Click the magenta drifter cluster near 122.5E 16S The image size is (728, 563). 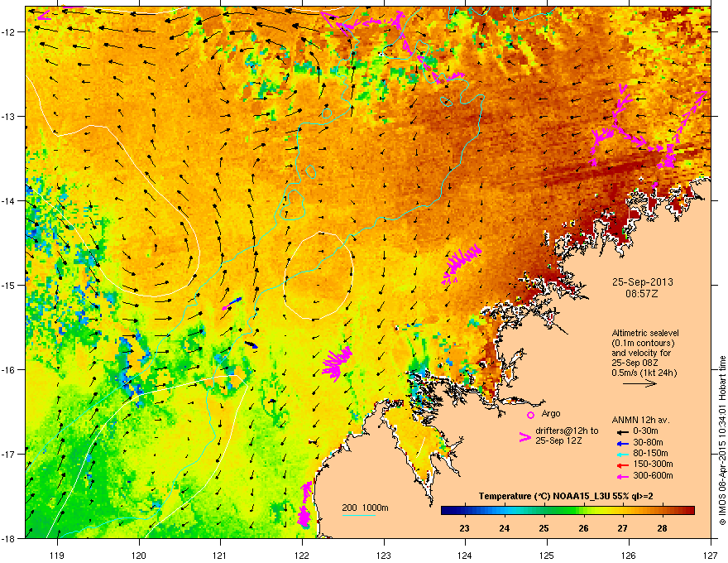pyautogui.click(x=337, y=363)
